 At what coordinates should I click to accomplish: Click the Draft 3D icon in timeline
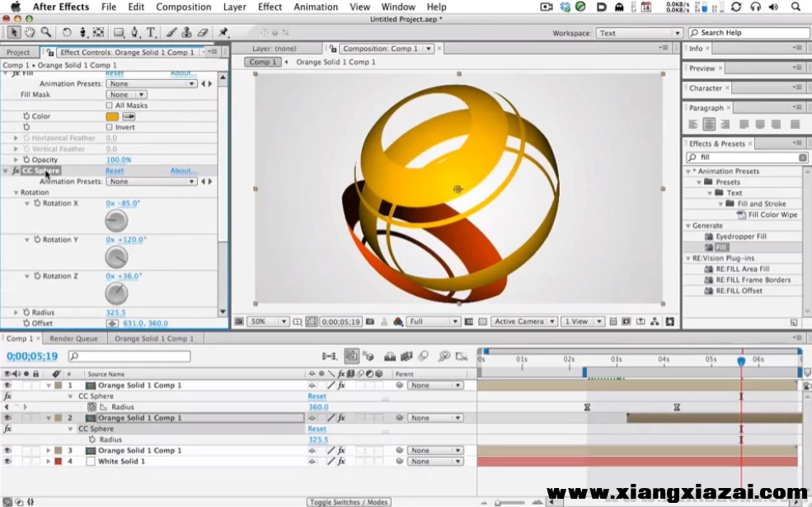coord(368,356)
